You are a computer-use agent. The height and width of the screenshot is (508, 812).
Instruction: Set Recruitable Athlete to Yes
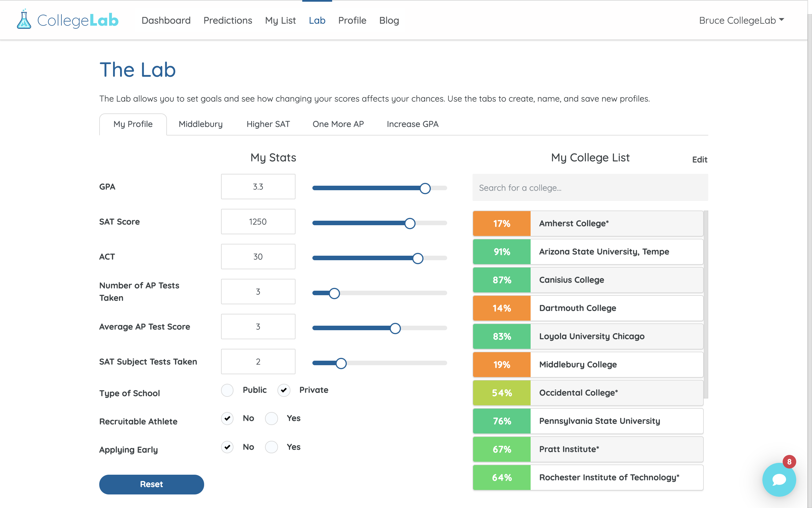click(x=272, y=418)
